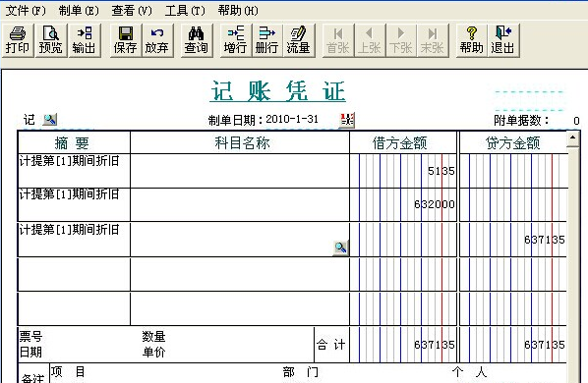The width and height of the screenshot is (588, 383).
Task: Click the 制单日期 field 2010-1-31
Action: (292, 120)
